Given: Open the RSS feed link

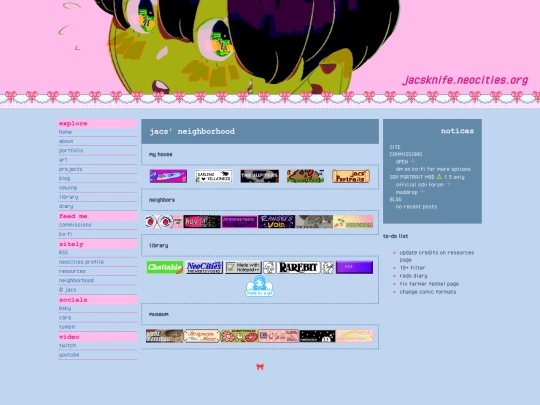Looking at the screenshot, I should pos(63,252).
